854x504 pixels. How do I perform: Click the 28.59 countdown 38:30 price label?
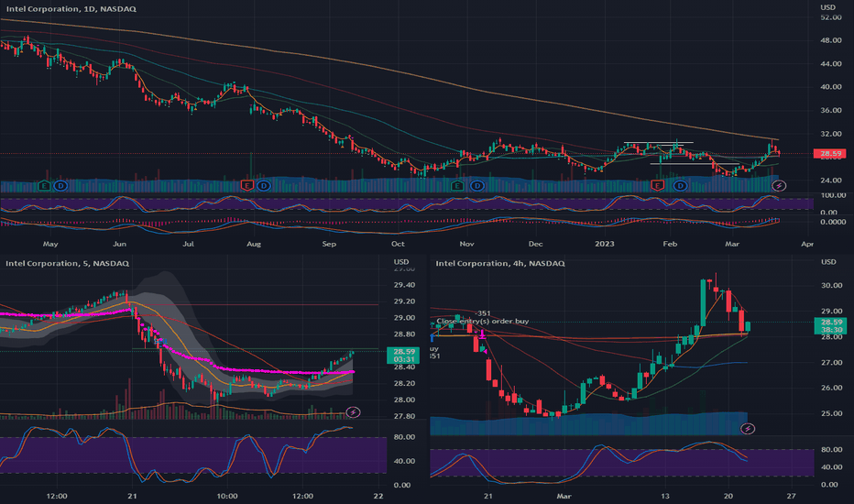click(831, 326)
